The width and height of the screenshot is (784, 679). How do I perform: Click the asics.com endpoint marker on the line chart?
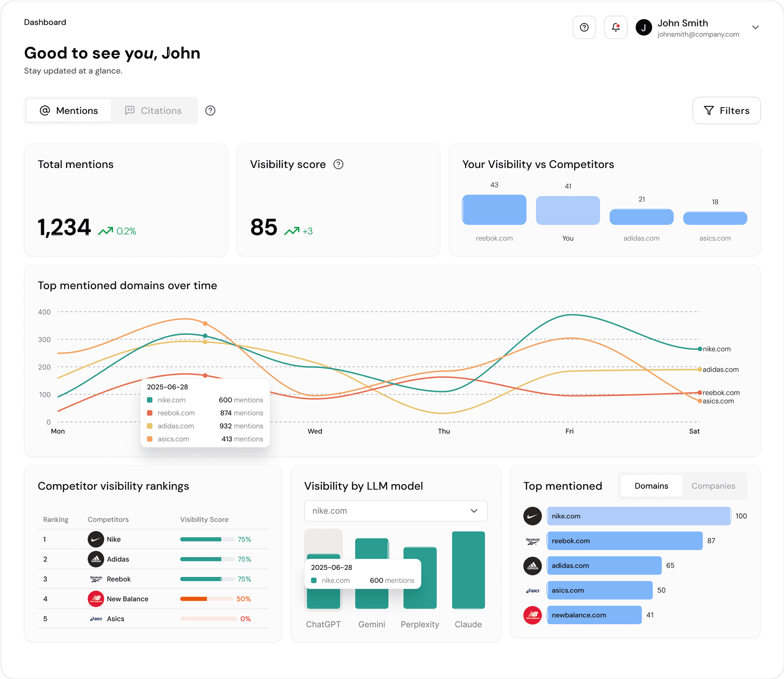click(x=700, y=401)
